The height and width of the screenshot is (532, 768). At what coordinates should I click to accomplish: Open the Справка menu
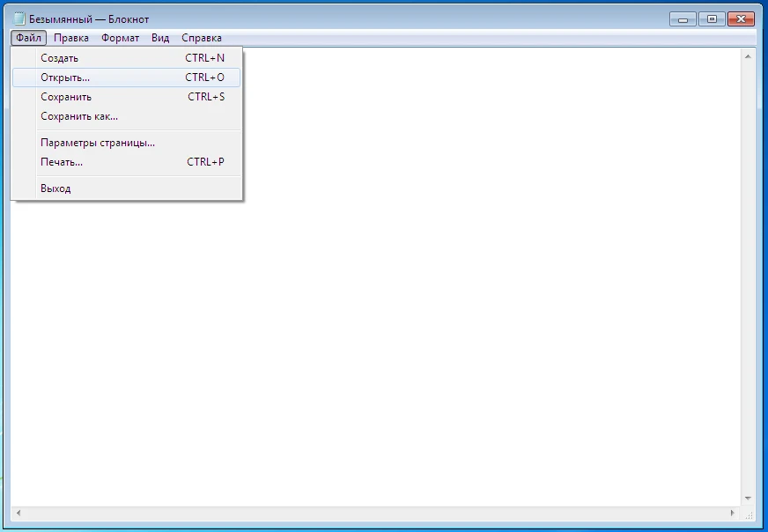click(202, 38)
